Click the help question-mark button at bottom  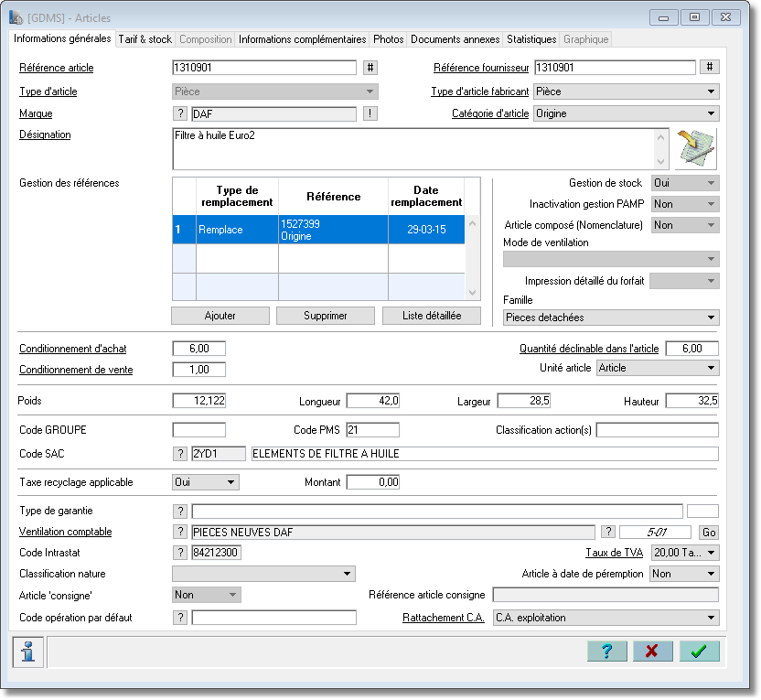tap(606, 651)
